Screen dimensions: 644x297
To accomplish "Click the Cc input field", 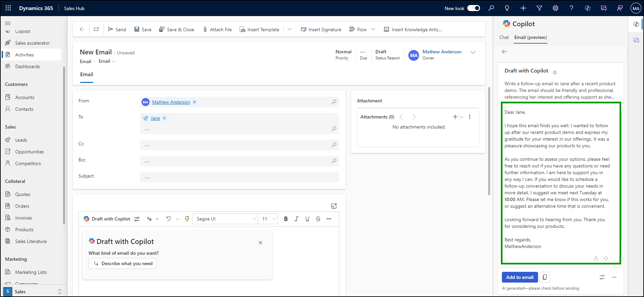I will pyautogui.click(x=239, y=145).
